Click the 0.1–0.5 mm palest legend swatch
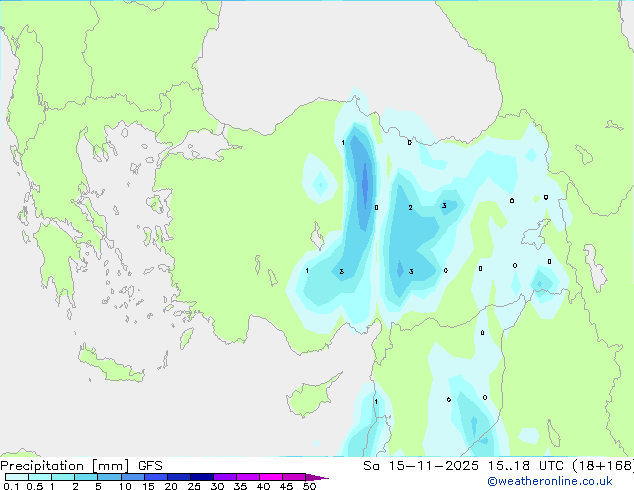 pos(17,477)
